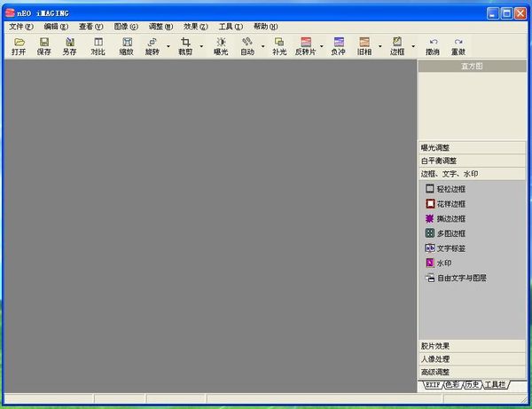Click the 撤消 (Undo) toolbar icon
This screenshot has height=409, width=532.
[432, 46]
